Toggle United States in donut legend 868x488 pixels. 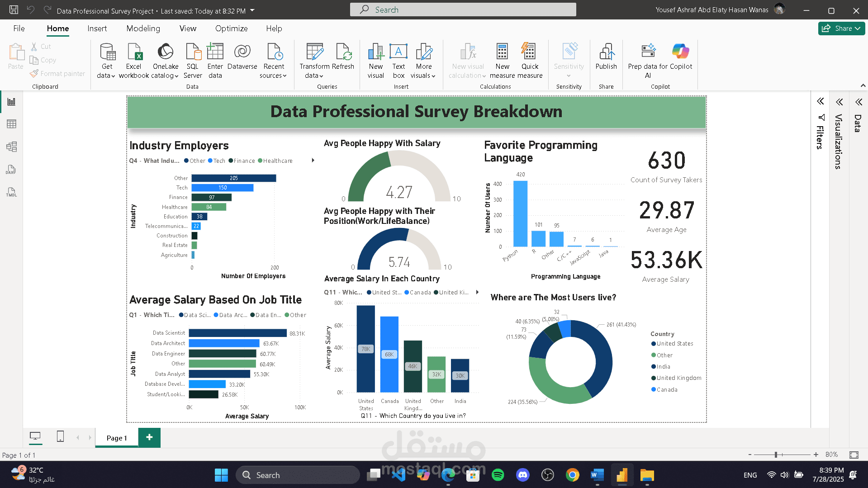click(672, 344)
